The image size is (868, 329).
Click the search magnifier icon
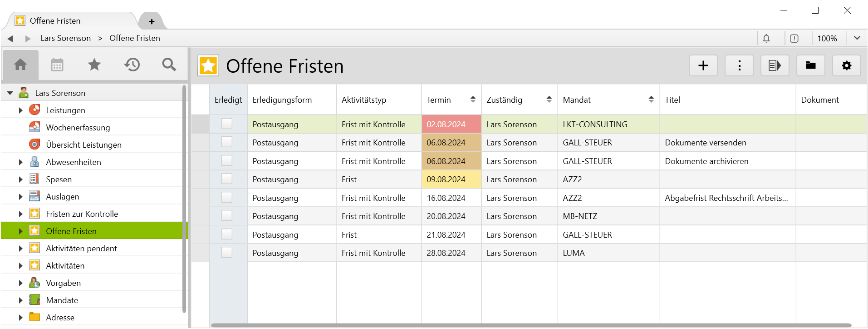(169, 65)
